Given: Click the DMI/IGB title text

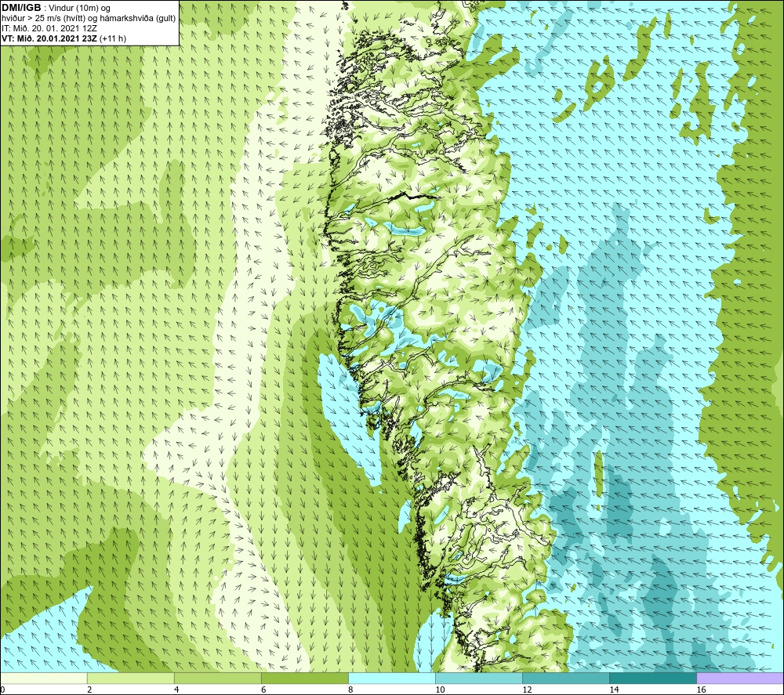Looking at the screenshot, I should 21,8.
